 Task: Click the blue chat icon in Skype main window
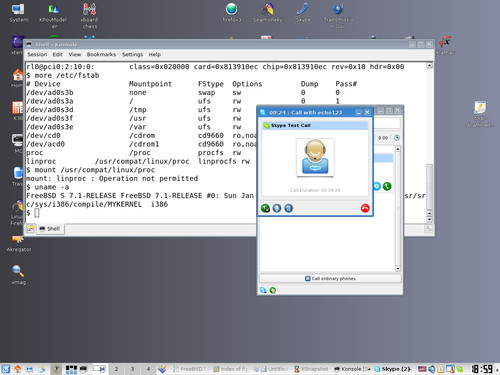coord(377,186)
